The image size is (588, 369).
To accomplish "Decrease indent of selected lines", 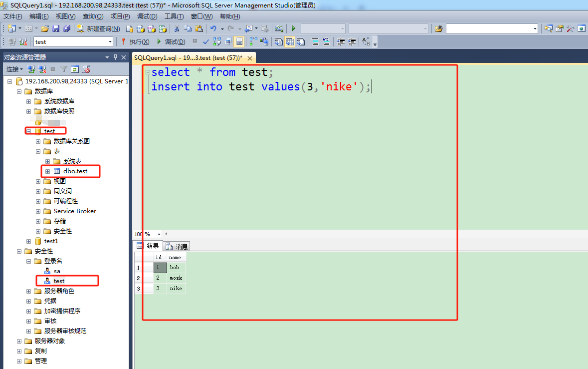I will (341, 41).
